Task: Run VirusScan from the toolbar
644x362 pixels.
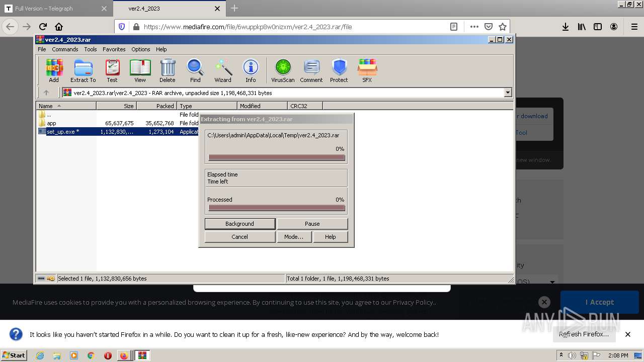Action: pyautogui.click(x=283, y=70)
